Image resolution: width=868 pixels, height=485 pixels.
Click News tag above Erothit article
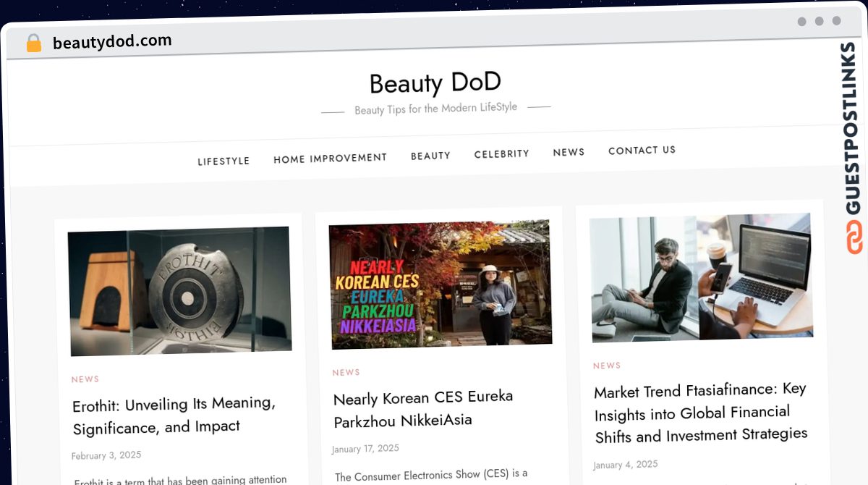[85, 379]
